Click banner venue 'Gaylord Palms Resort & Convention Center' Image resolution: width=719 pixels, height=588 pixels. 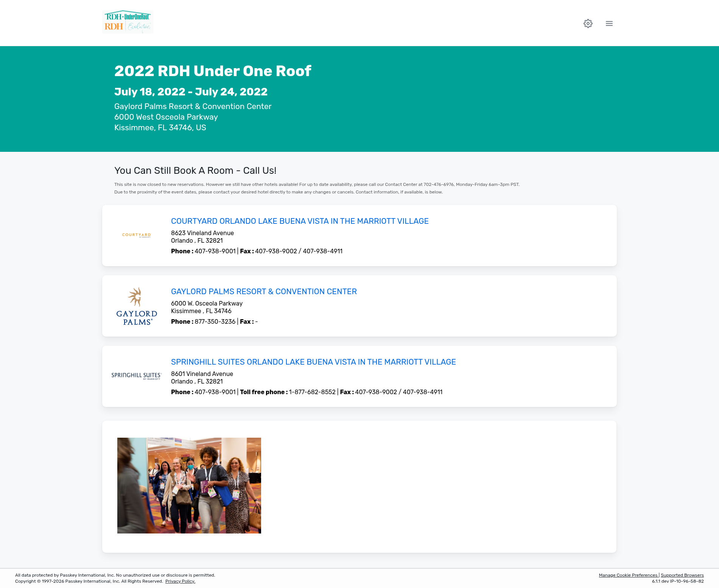(193, 106)
